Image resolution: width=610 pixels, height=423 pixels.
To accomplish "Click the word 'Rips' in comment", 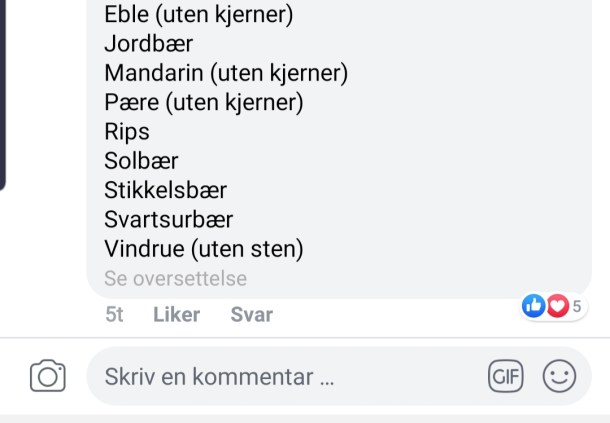I will pos(126,131).
